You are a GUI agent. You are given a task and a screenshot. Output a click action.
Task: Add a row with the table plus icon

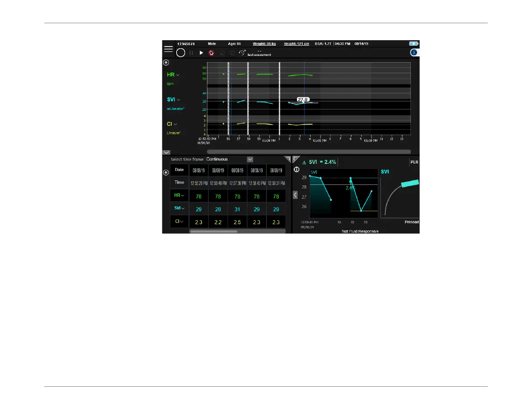(166, 172)
